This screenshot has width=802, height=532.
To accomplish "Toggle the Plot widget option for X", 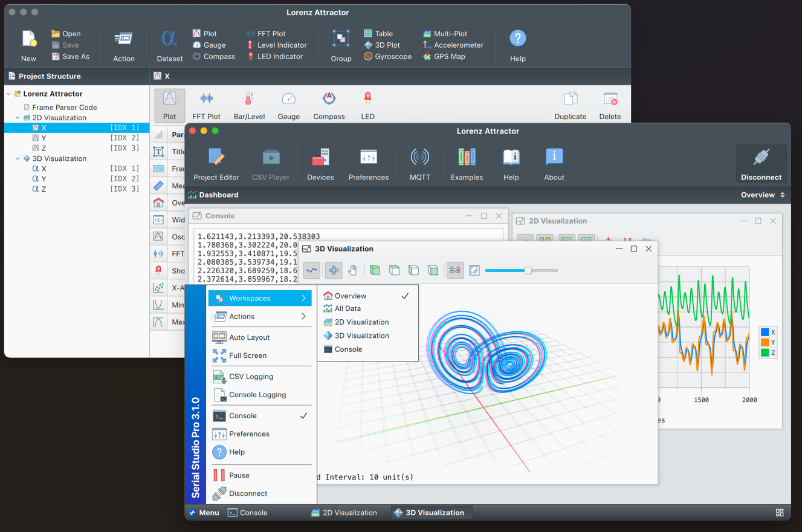I will (169, 105).
